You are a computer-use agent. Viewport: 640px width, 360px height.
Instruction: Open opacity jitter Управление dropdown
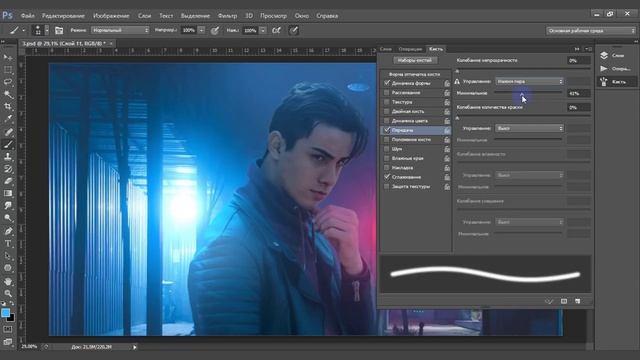click(x=529, y=82)
